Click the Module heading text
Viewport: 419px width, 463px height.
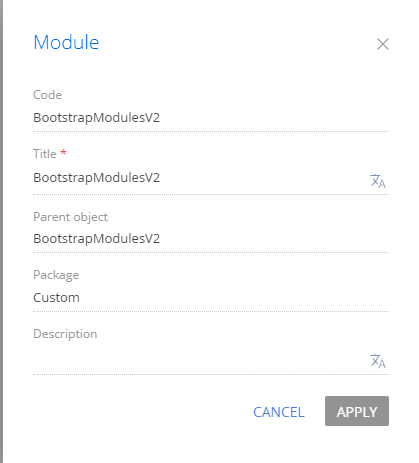[x=66, y=42]
